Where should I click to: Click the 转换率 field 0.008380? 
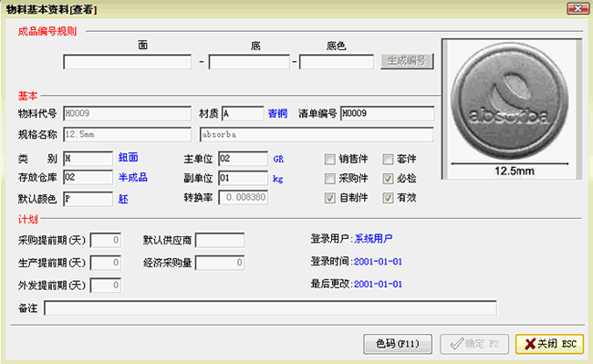click(x=244, y=198)
